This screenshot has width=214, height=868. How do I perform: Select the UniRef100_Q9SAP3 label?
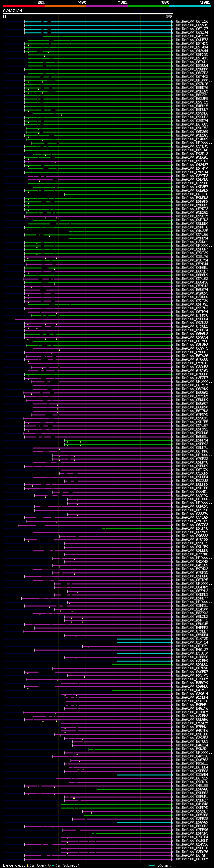192,117
